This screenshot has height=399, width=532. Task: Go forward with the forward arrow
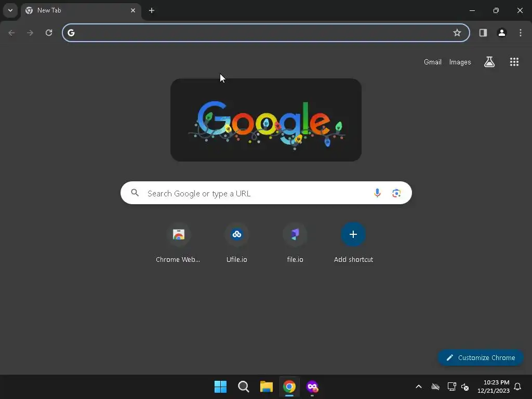tap(30, 33)
